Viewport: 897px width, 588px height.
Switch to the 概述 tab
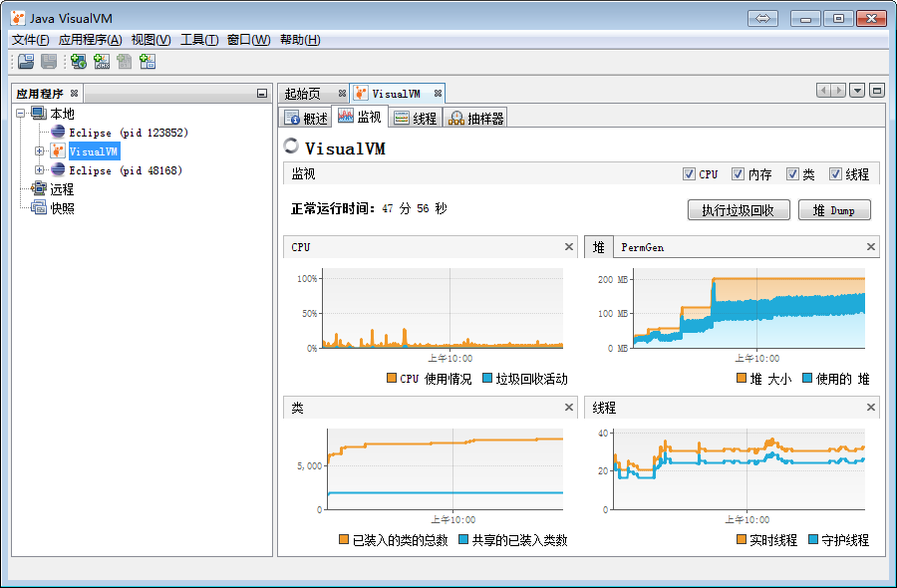point(307,118)
